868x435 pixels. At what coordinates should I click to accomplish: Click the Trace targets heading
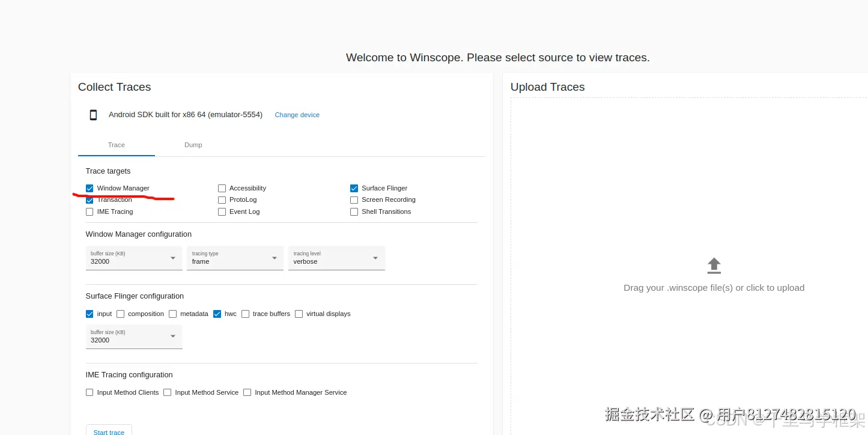[108, 171]
